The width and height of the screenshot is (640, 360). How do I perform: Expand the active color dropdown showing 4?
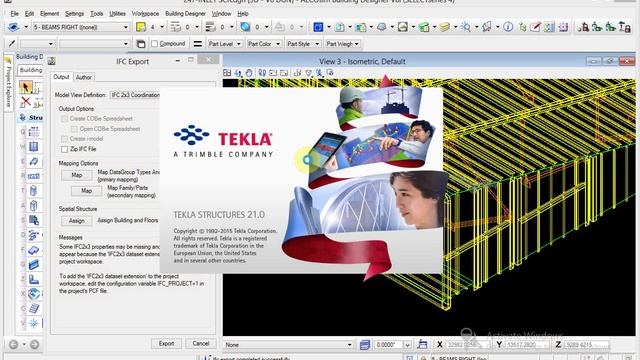tap(162, 27)
